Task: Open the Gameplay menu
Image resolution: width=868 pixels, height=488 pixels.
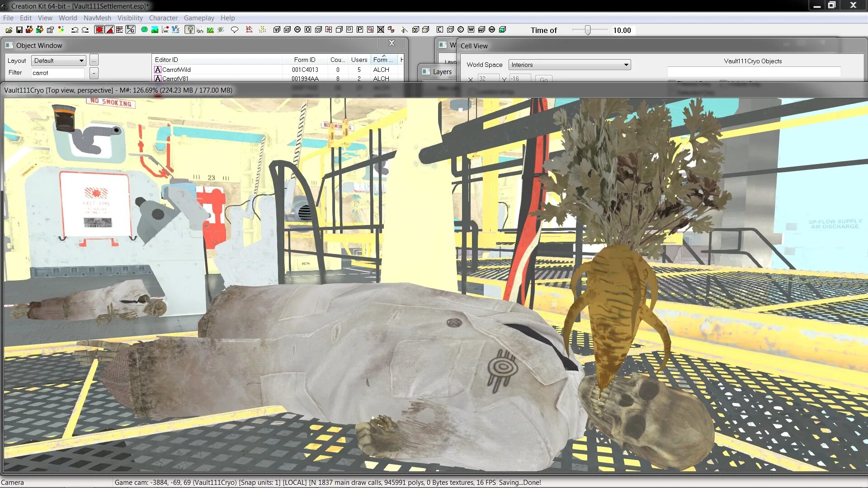Action: point(199,18)
